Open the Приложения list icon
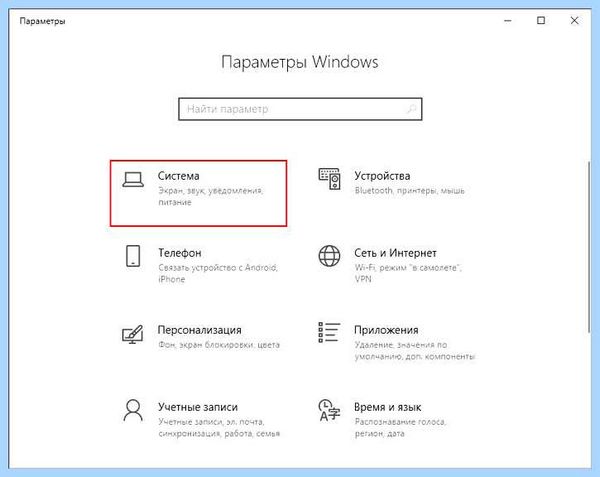600x477 pixels. click(329, 332)
